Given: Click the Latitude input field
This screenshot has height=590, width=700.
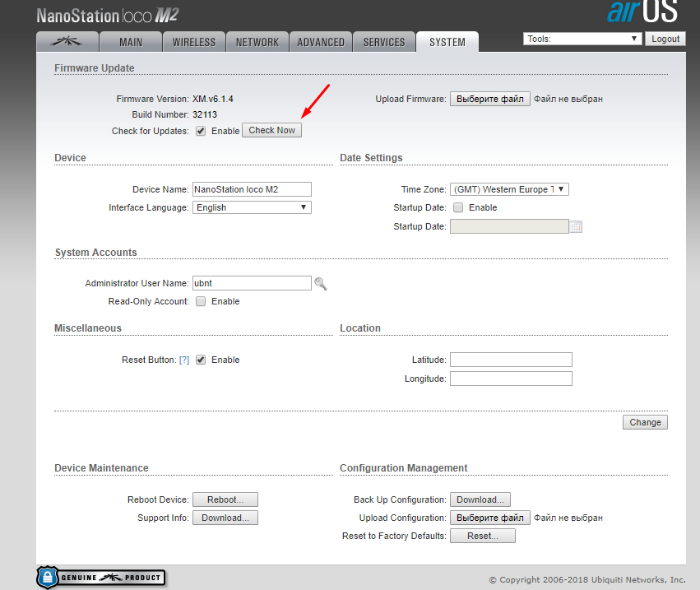Looking at the screenshot, I should pyautogui.click(x=511, y=360).
